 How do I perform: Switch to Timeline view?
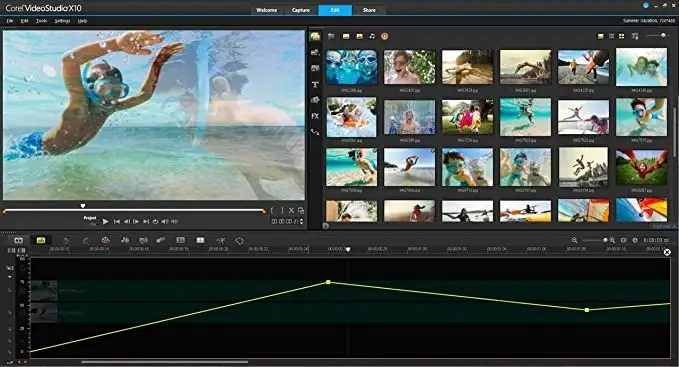pos(41,240)
